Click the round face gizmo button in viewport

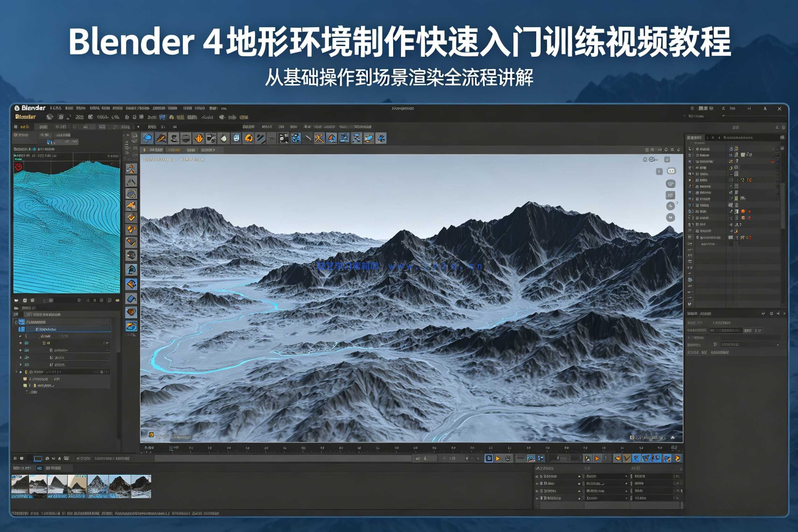[670, 184]
